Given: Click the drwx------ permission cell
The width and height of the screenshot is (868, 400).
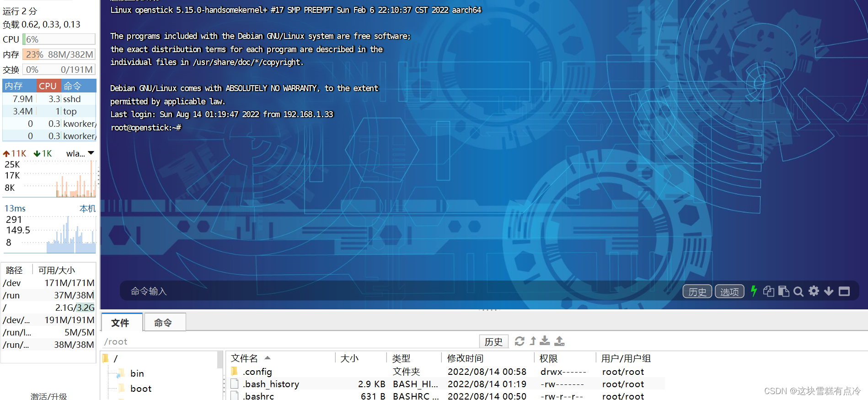Looking at the screenshot, I should (x=563, y=372).
